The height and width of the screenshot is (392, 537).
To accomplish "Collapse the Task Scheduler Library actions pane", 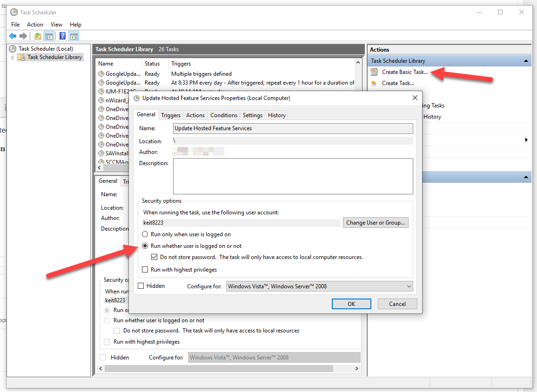I will (526, 60).
